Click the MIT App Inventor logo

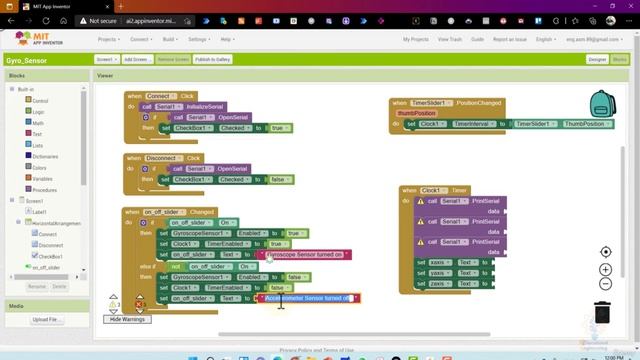(x=39, y=39)
